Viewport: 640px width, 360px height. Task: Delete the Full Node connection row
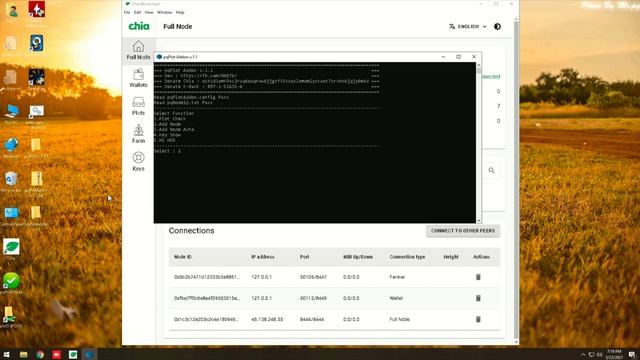tap(478, 319)
